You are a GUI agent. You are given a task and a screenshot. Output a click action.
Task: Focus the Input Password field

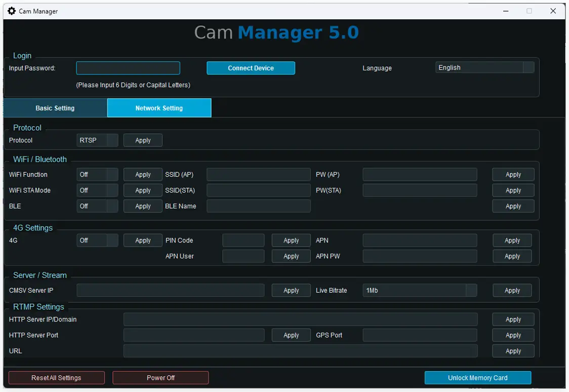coord(128,68)
